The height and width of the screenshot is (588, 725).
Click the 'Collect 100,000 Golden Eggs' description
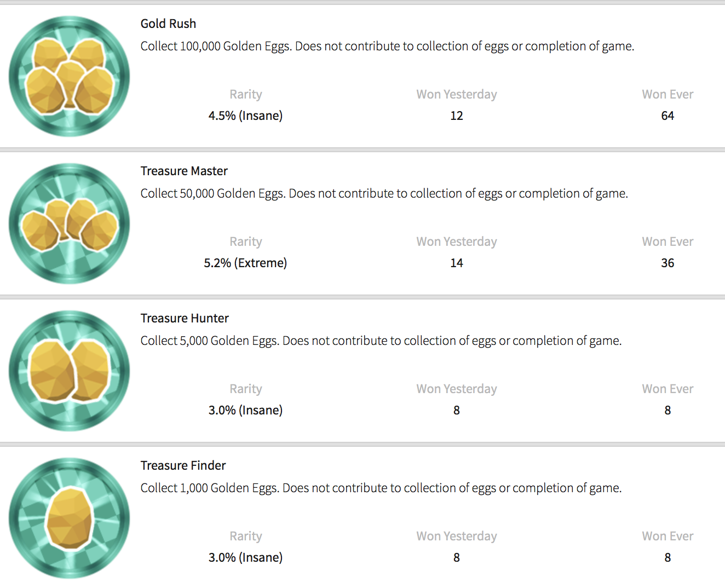(x=387, y=46)
